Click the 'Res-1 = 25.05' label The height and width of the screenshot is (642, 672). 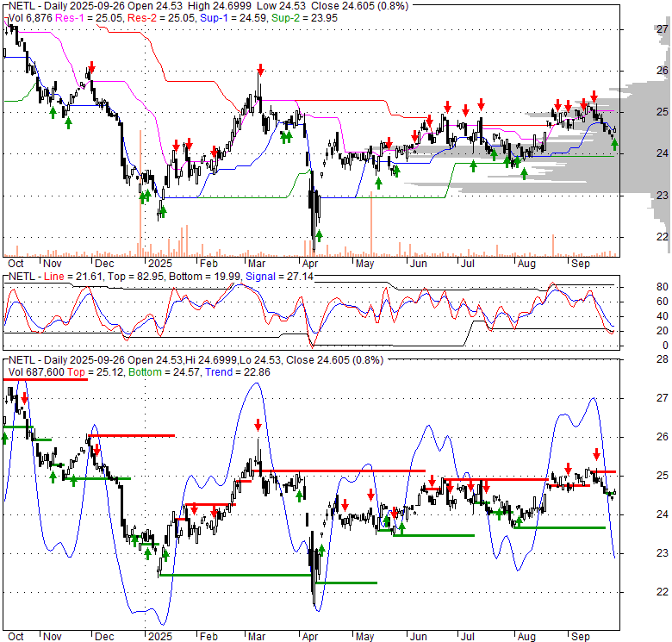coord(90,18)
